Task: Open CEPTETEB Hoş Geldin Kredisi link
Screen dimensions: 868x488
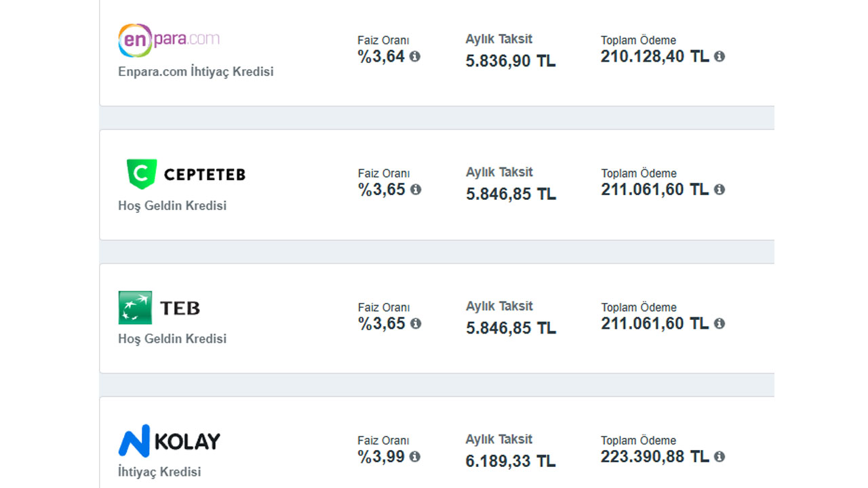Action: pyautogui.click(x=172, y=205)
